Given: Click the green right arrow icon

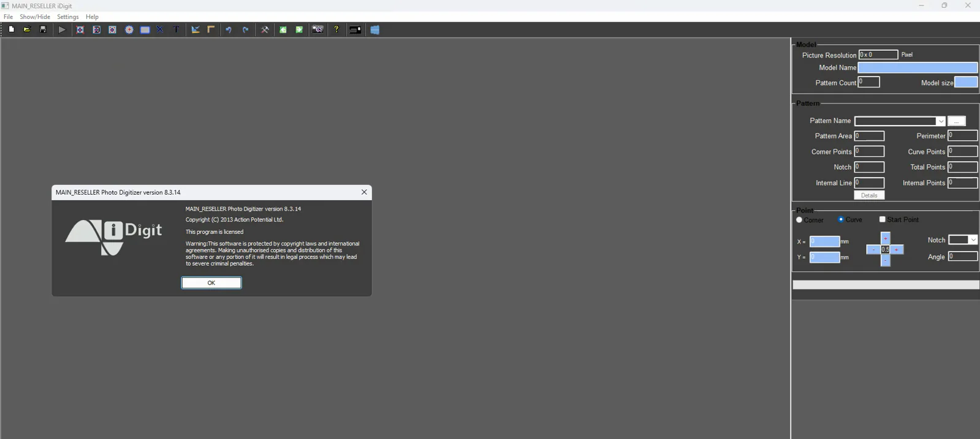Looking at the screenshot, I should tap(299, 29).
